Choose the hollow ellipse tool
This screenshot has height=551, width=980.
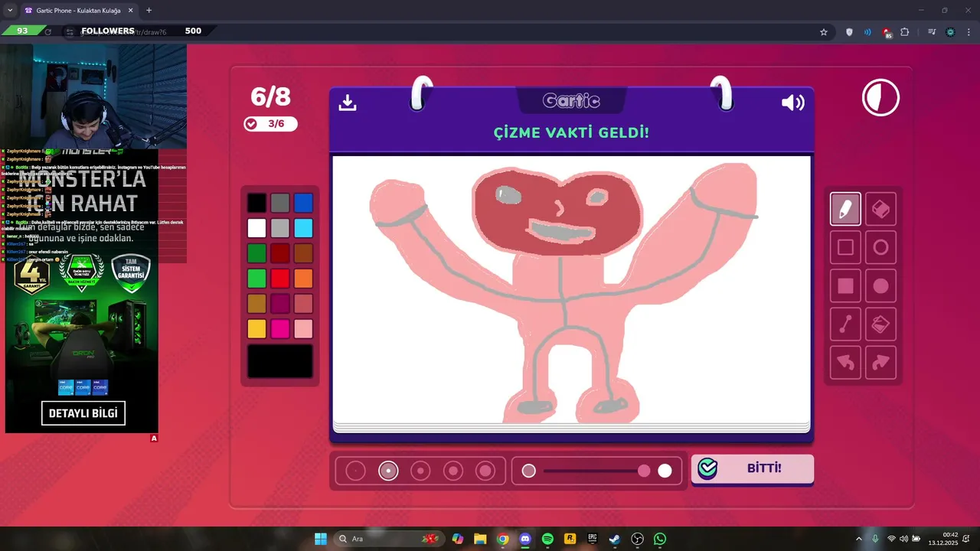[x=880, y=247]
